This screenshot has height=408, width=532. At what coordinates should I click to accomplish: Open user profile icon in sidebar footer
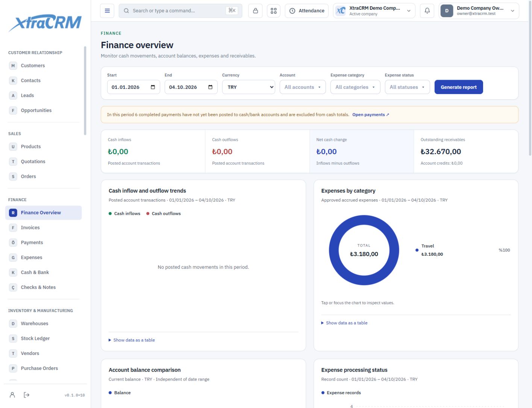click(x=12, y=395)
